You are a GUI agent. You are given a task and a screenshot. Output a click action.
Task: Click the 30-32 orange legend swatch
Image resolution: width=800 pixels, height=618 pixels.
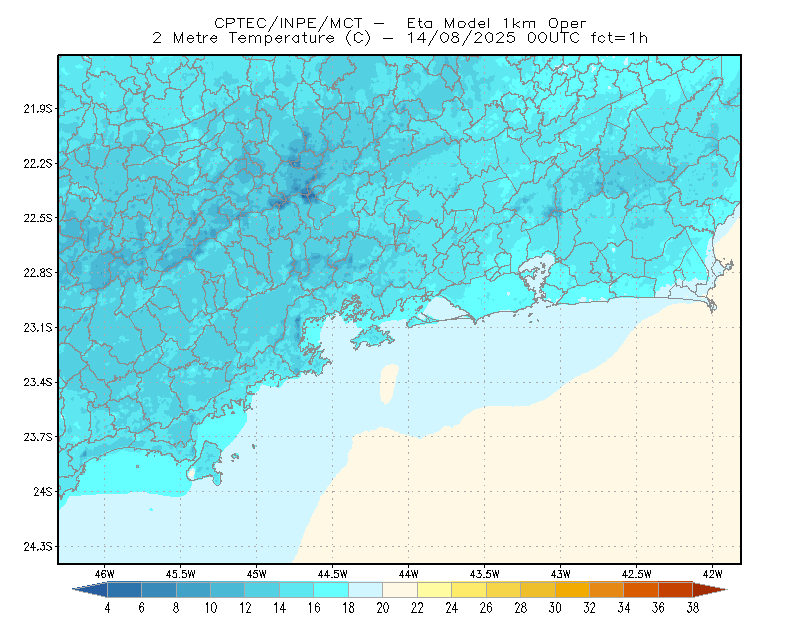(572, 590)
